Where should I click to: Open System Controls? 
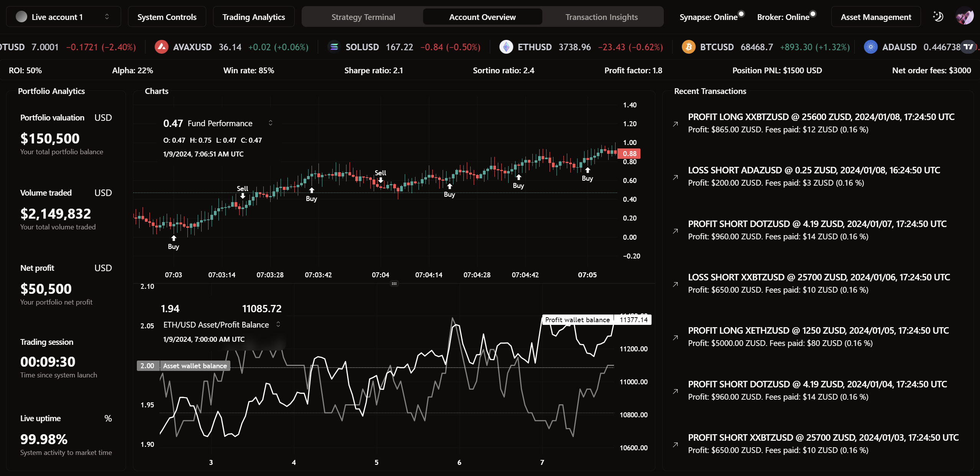167,16
